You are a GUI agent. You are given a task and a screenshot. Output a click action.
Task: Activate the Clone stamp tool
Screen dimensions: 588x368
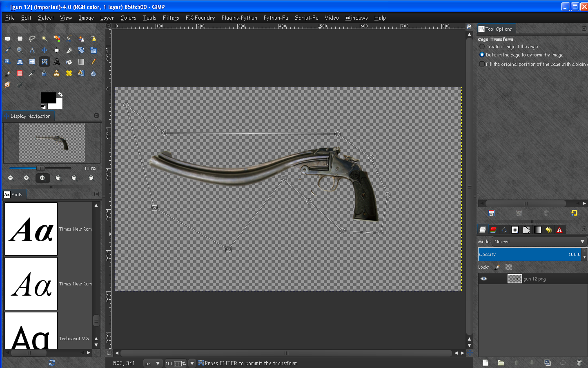[x=56, y=73]
